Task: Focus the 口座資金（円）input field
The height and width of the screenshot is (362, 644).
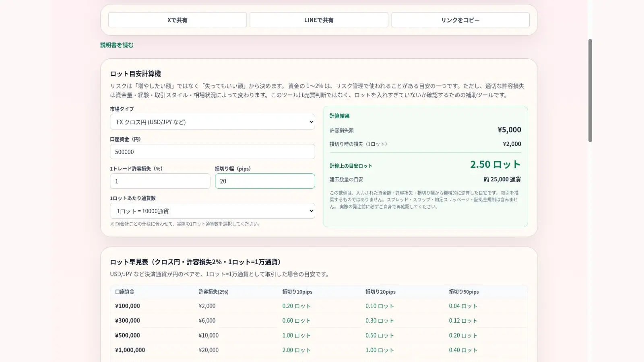Action: click(x=213, y=152)
